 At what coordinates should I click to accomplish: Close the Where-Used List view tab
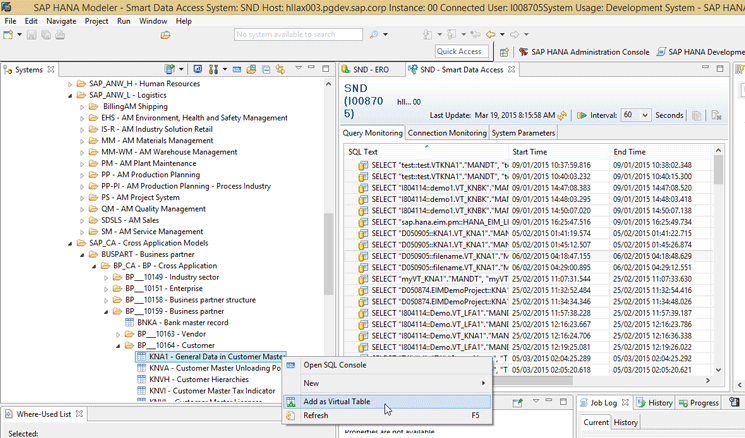[79, 414]
